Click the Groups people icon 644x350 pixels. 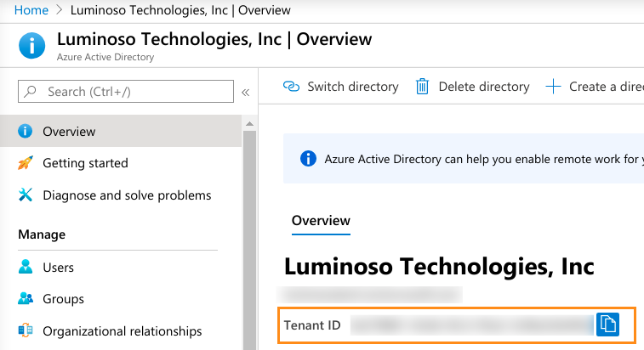point(26,298)
